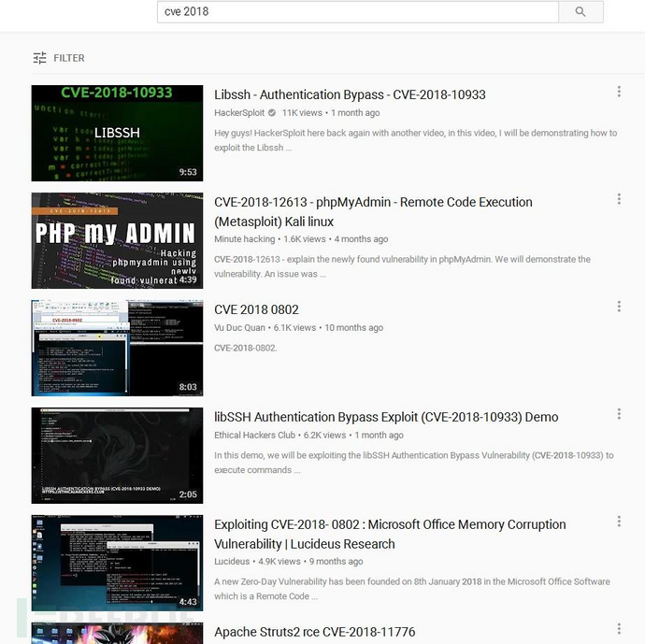Open more options for Lucideus Research video
The height and width of the screenshot is (644, 645).
coord(619,522)
